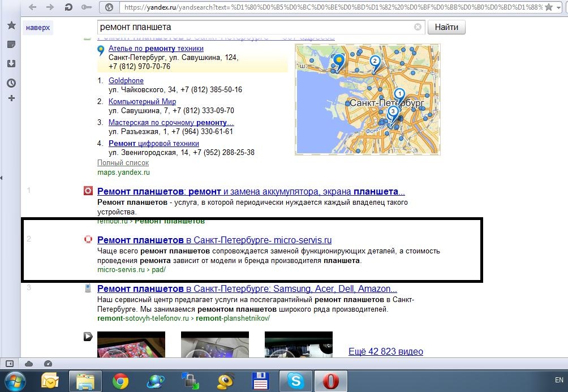This screenshot has height=392, width=568.
Task: Open 'Ремонт цифровой техники' listing link
Action: pyautogui.click(x=153, y=144)
